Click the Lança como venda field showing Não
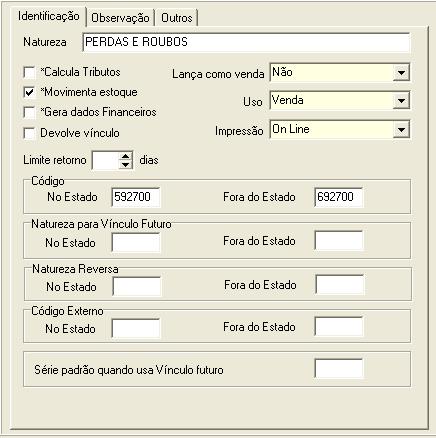This screenshot has width=436, height=438. [340, 72]
